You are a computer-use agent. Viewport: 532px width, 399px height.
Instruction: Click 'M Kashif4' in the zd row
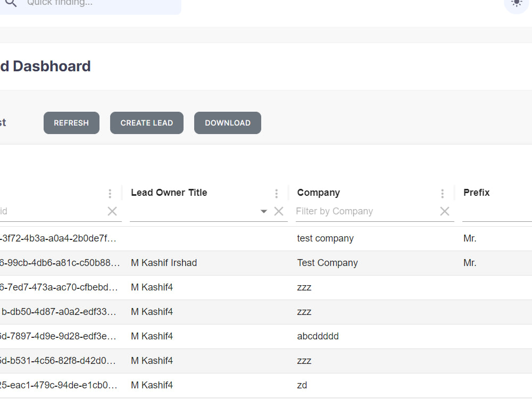coord(152,385)
